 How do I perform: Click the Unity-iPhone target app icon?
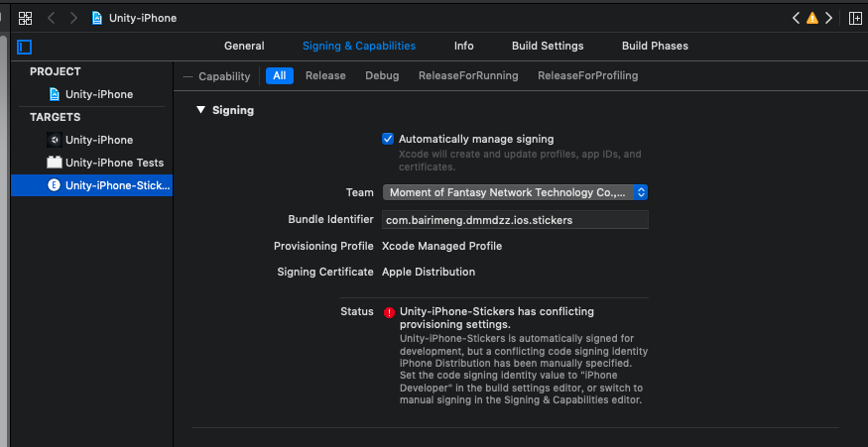coord(55,140)
